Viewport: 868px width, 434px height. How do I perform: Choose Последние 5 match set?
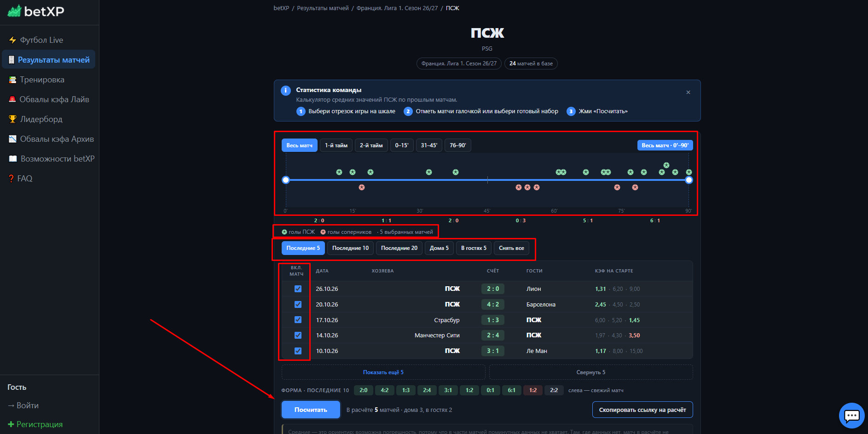(x=303, y=248)
